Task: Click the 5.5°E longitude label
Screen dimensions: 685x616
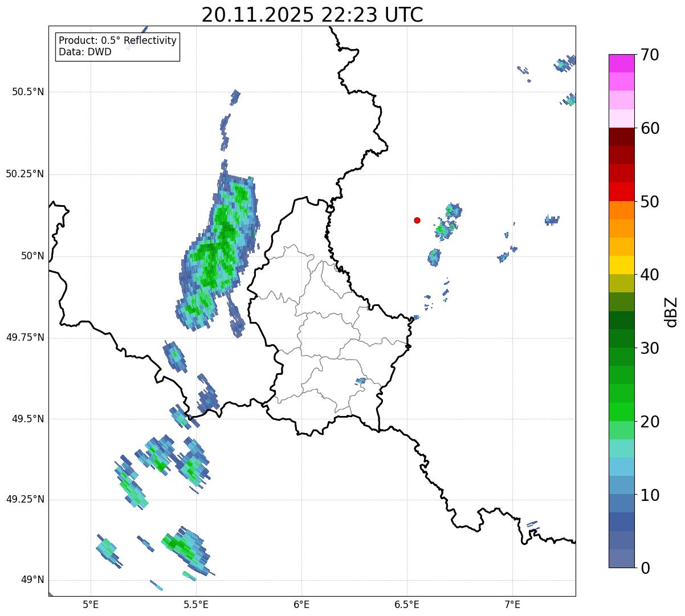Action: click(196, 604)
